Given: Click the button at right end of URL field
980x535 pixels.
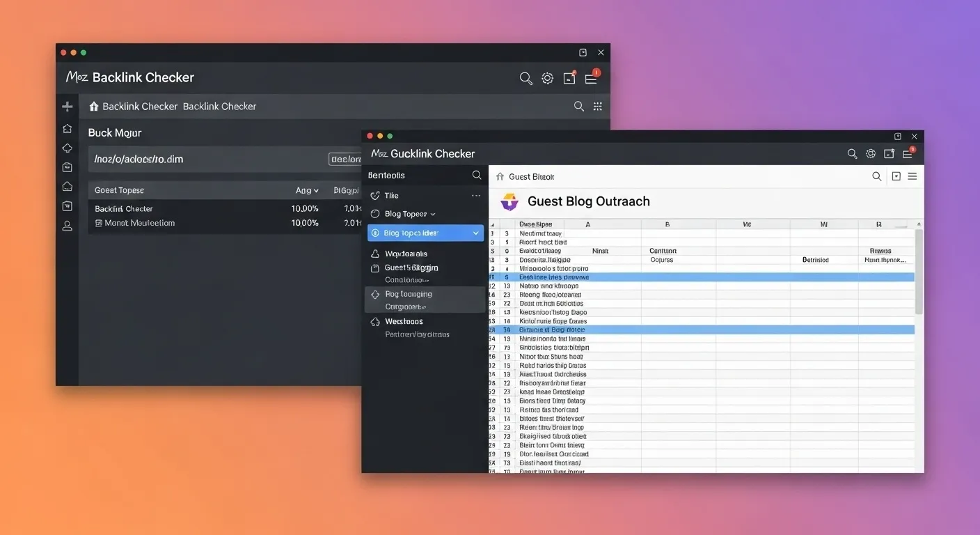Looking at the screenshot, I should [x=346, y=160].
